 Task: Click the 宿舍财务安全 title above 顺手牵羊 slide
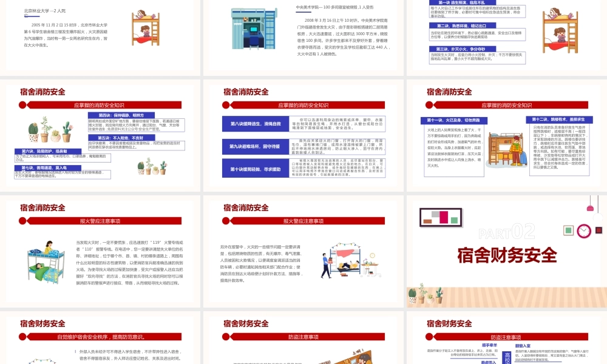(449, 324)
